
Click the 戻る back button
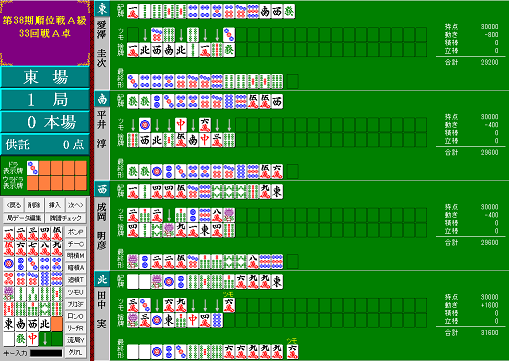tap(14, 205)
